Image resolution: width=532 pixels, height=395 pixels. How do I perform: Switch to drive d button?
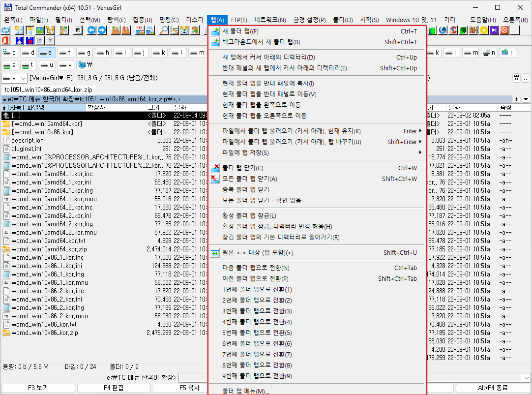pyautogui.click(x=28, y=53)
